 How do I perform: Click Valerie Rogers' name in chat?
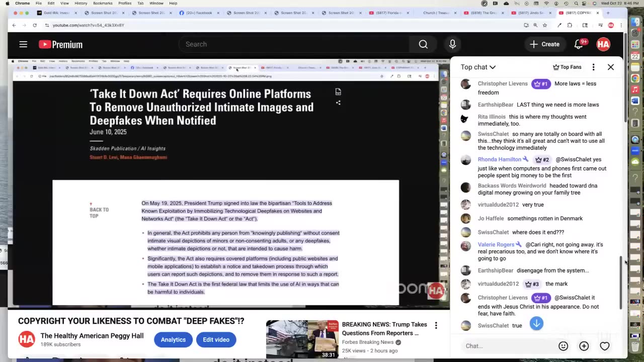tap(496, 244)
